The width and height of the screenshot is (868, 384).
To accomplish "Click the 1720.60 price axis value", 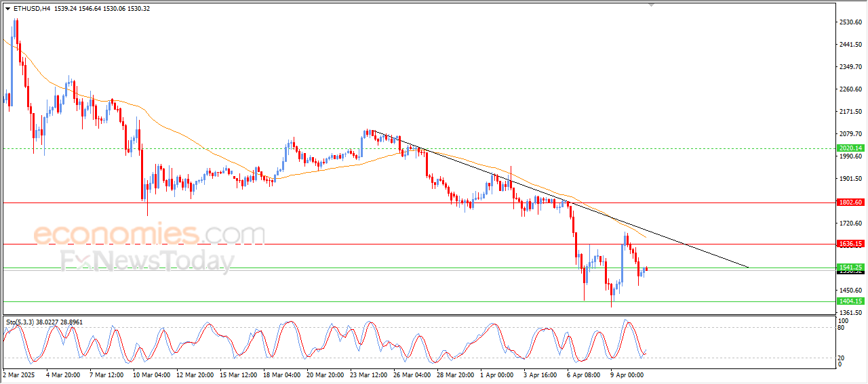I will (x=850, y=223).
